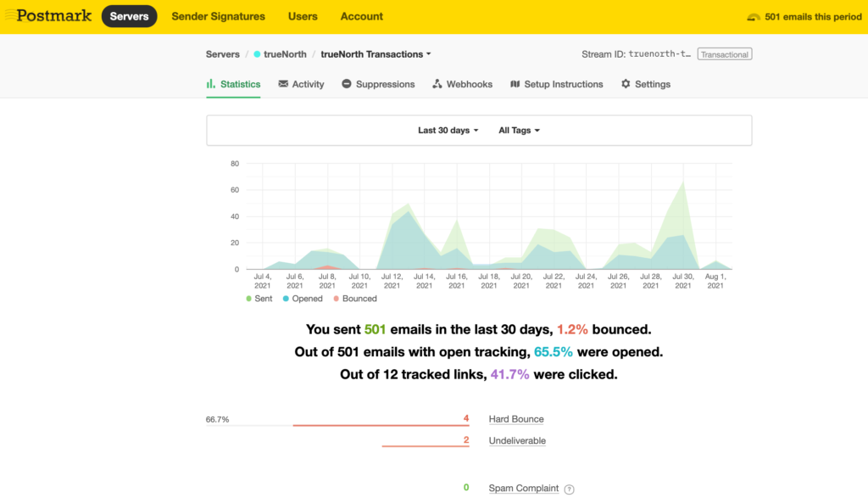The width and height of the screenshot is (868, 498).
Task: Open the Last 30 days dropdown
Action: 448,131
